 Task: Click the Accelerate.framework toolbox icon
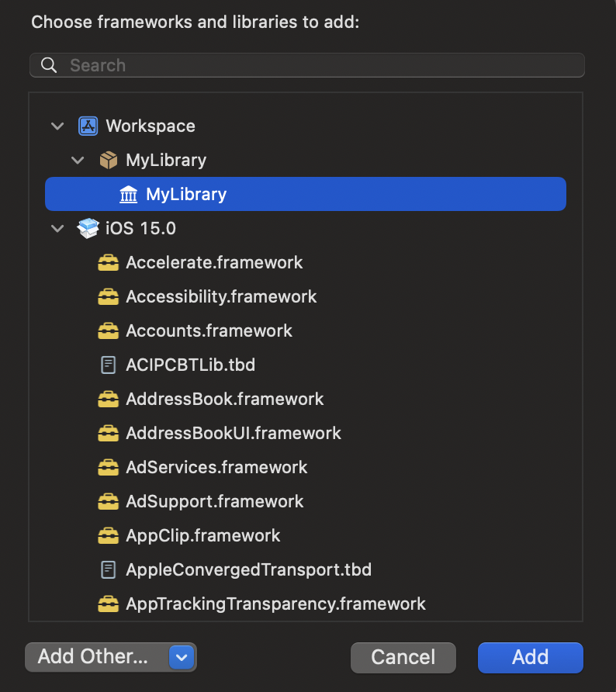(108, 262)
